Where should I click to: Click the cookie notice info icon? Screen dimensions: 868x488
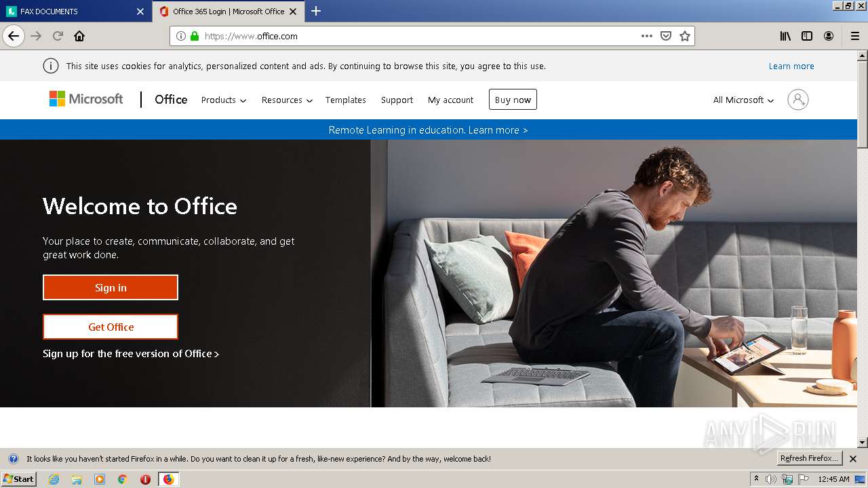(50, 66)
